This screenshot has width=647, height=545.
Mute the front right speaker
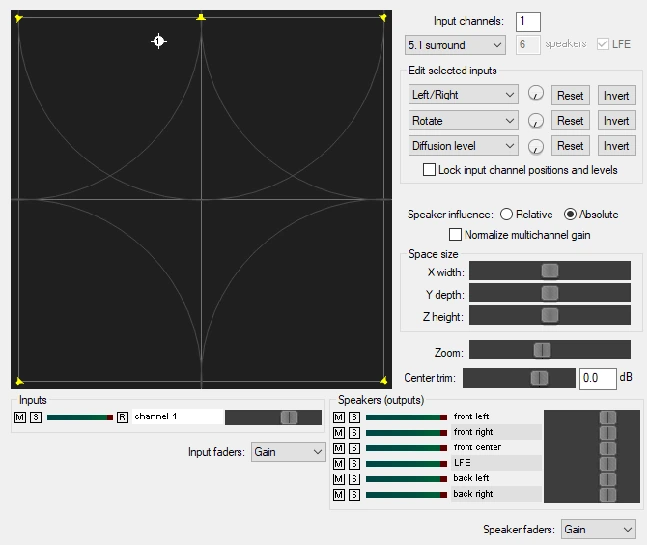339,433
